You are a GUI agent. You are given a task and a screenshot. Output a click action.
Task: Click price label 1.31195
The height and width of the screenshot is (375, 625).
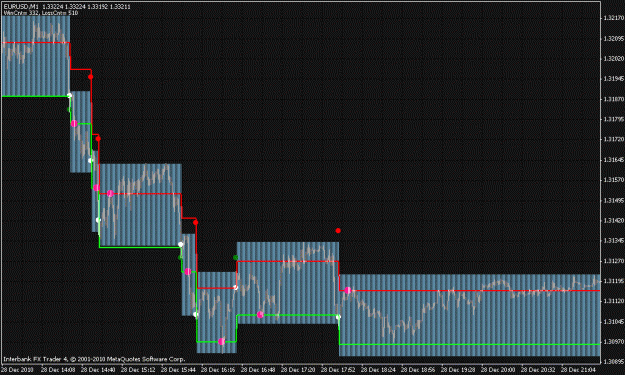pos(613,281)
